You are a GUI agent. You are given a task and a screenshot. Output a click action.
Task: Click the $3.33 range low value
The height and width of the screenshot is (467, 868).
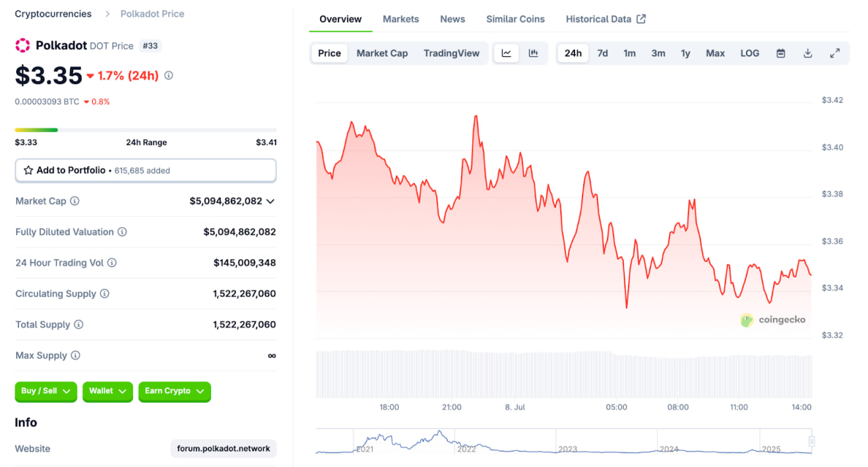pos(26,142)
